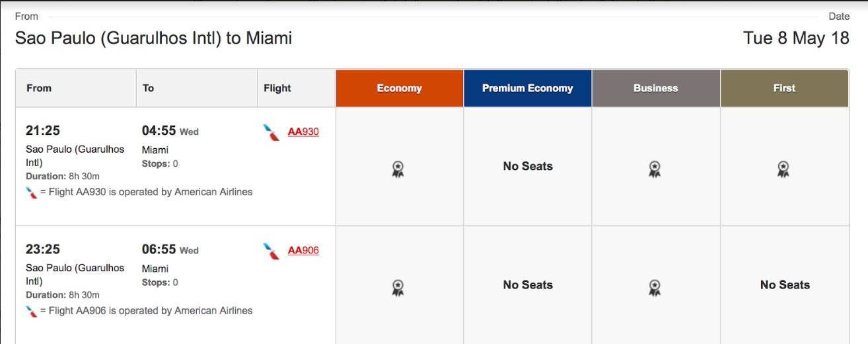Select Economy award seat on flight AA906
This screenshot has height=344, width=868.
point(398,288)
